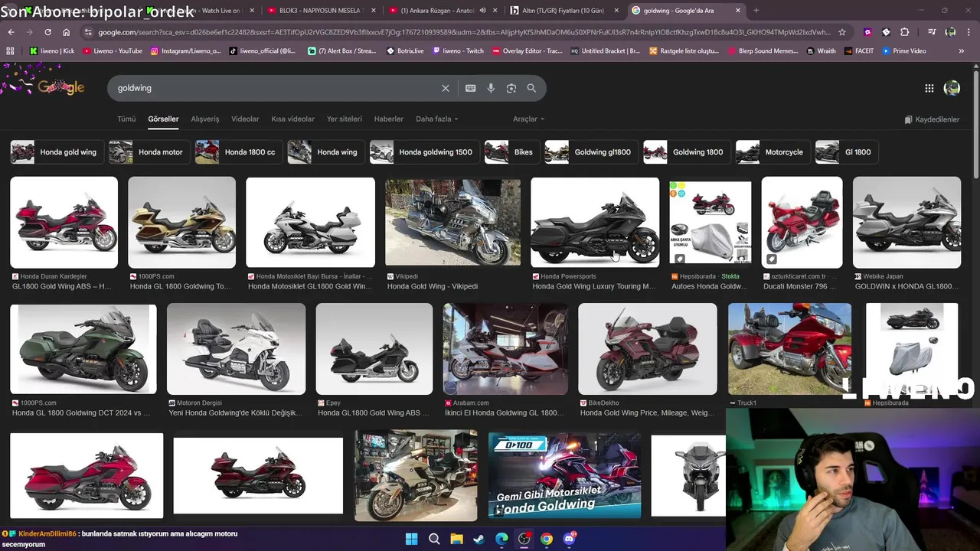The image size is (980, 551).
Task: Switch to the Tümü tab
Action: tap(126, 119)
